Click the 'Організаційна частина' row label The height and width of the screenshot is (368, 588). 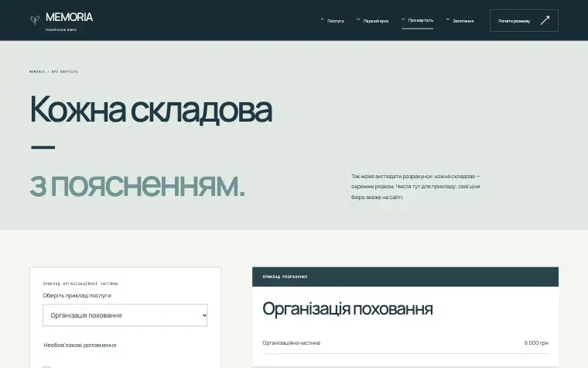(x=292, y=343)
